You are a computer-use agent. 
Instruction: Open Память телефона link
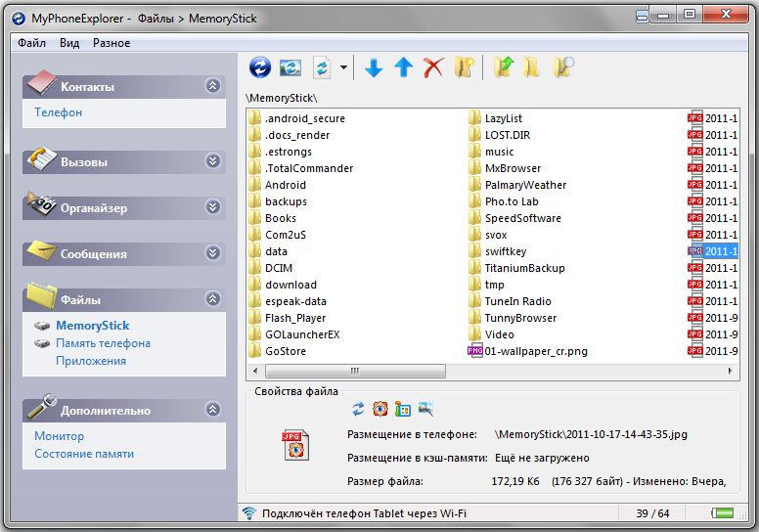(103, 343)
